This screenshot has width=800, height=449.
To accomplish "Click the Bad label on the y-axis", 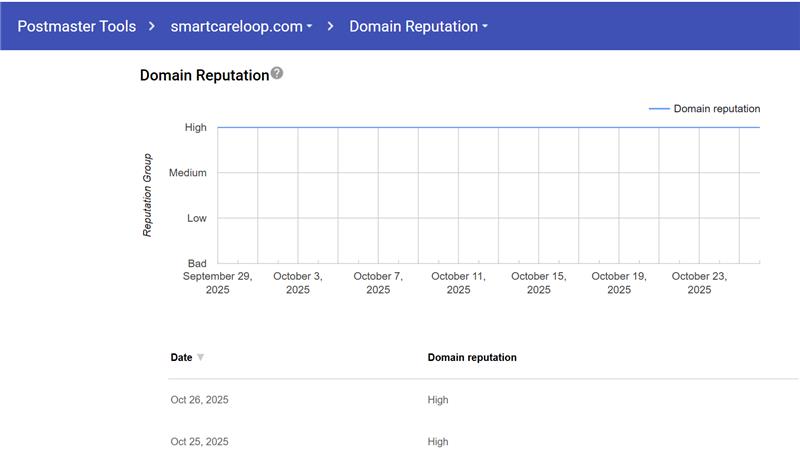I will (x=197, y=263).
